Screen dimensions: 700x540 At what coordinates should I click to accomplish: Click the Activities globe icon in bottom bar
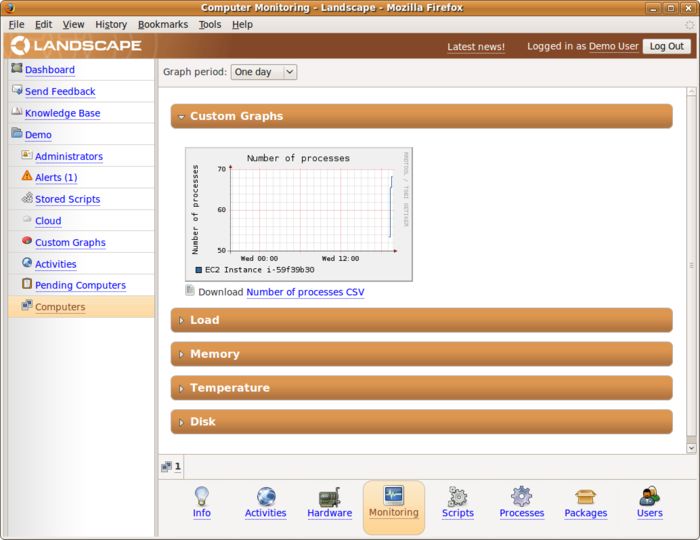click(x=266, y=496)
